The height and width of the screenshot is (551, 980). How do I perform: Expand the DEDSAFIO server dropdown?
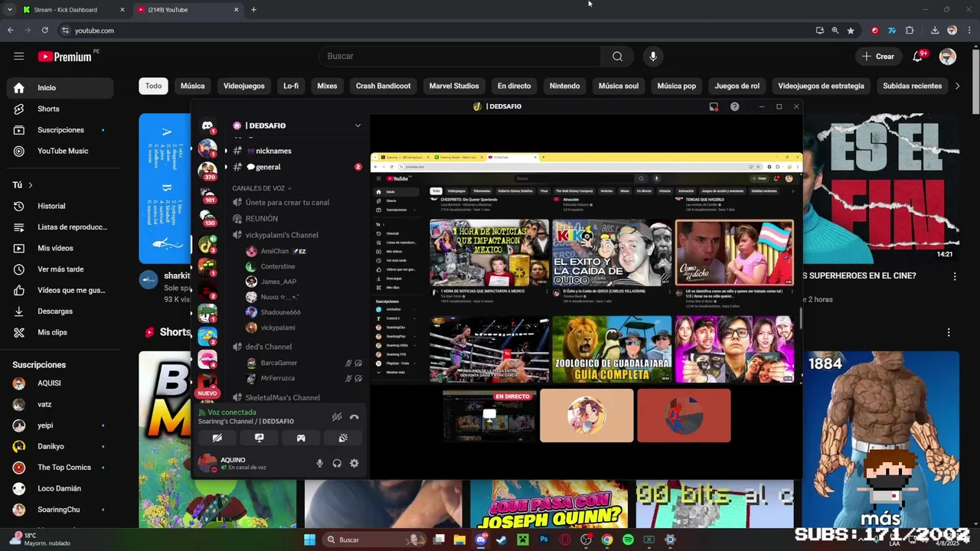coord(358,126)
